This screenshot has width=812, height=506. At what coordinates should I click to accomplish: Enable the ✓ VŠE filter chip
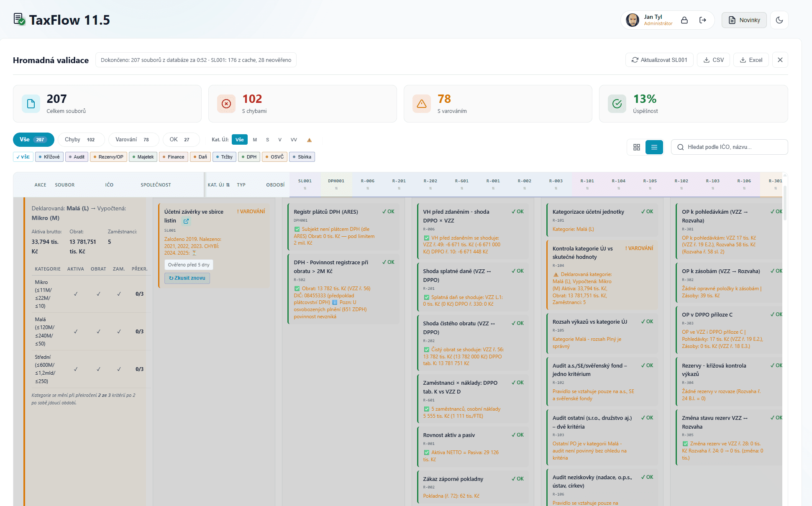tap(23, 157)
